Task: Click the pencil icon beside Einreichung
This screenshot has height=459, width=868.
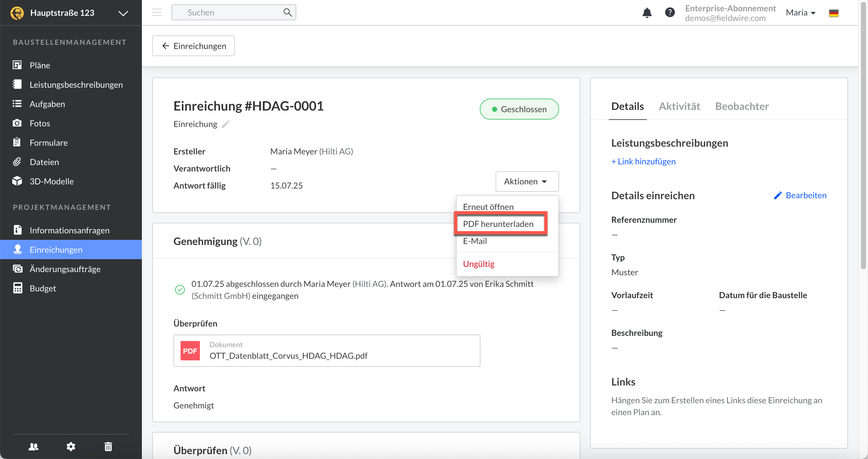Action: 226,124
